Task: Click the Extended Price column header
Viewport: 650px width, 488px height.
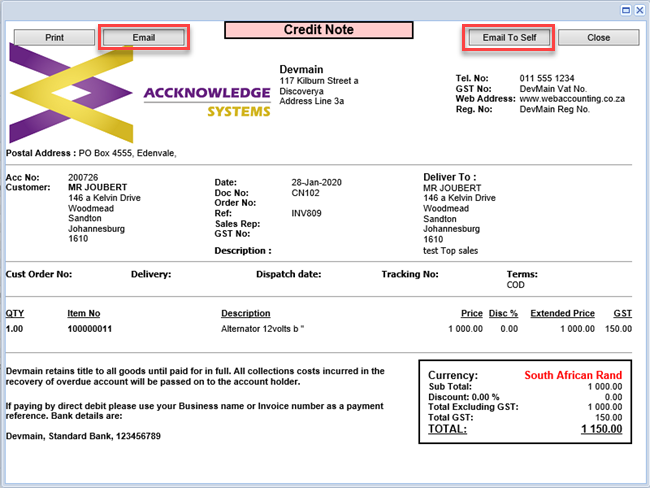Action: point(562,313)
